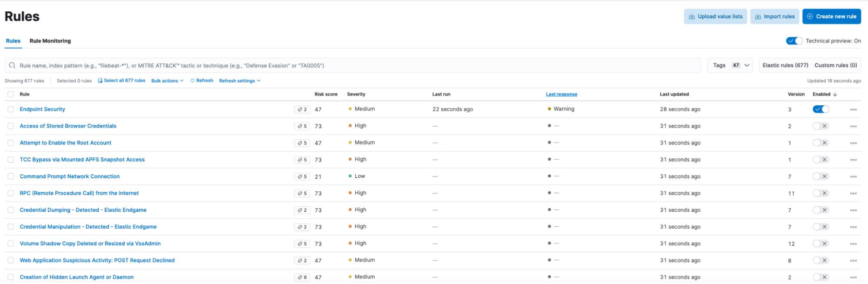Click the Risk score column header

(326, 94)
